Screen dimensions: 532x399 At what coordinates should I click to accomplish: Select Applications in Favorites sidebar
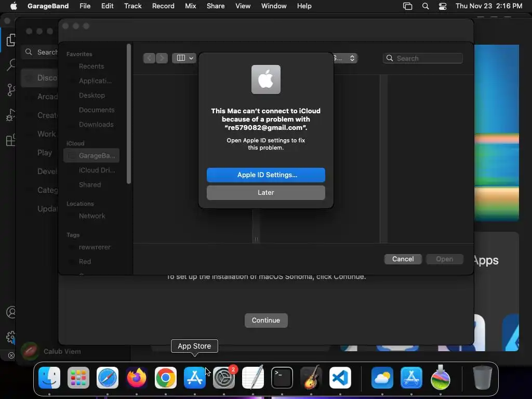click(x=91, y=81)
